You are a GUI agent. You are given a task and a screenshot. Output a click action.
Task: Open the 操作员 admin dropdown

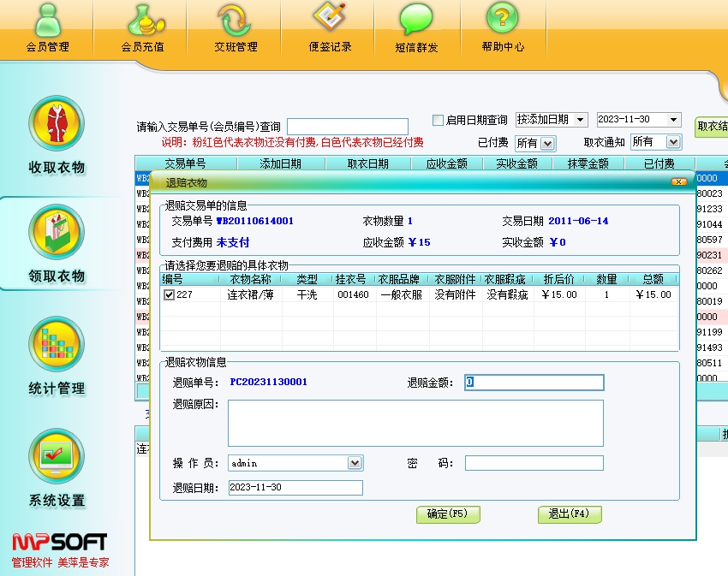point(355,463)
